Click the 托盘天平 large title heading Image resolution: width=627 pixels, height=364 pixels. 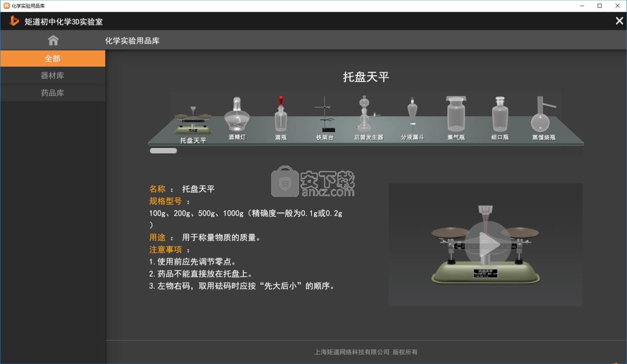[366, 77]
